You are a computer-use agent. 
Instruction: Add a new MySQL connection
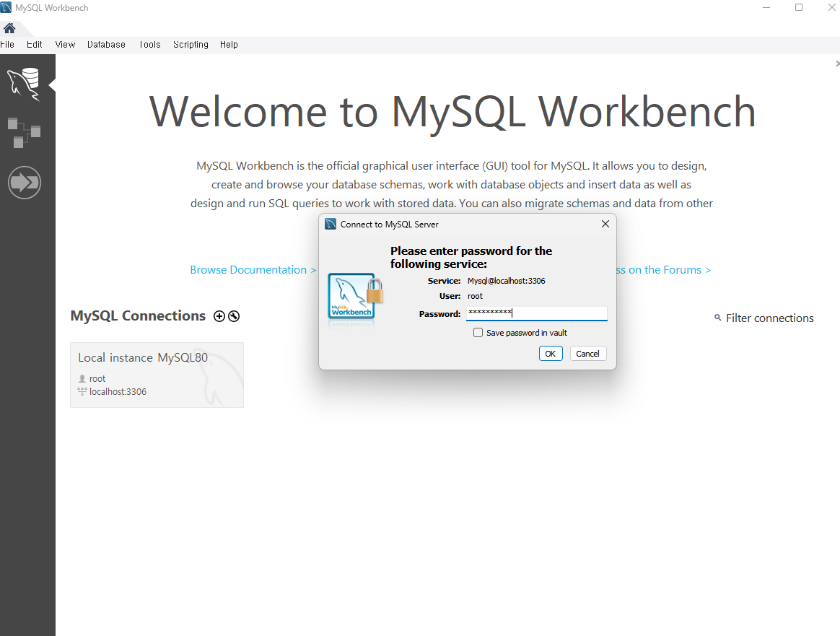coord(219,316)
